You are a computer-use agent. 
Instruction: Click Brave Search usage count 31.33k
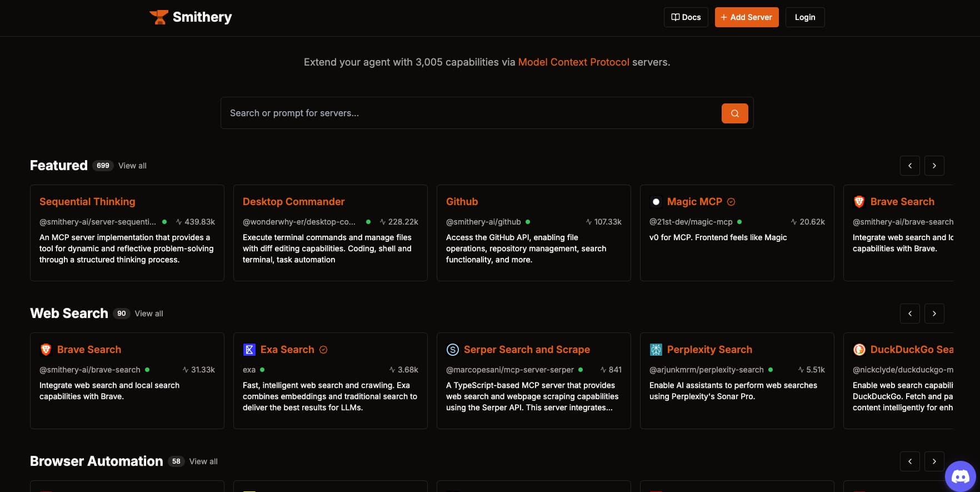tap(199, 370)
